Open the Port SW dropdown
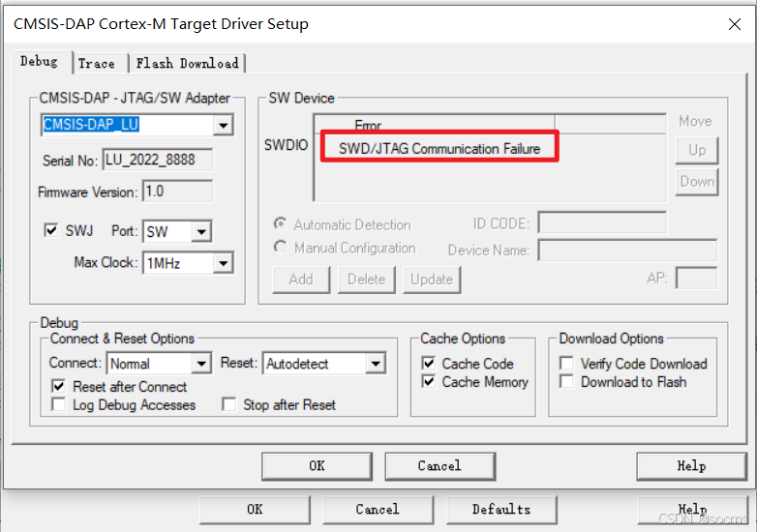The width and height of the screenshot is (757, 532). click(201, 232)
